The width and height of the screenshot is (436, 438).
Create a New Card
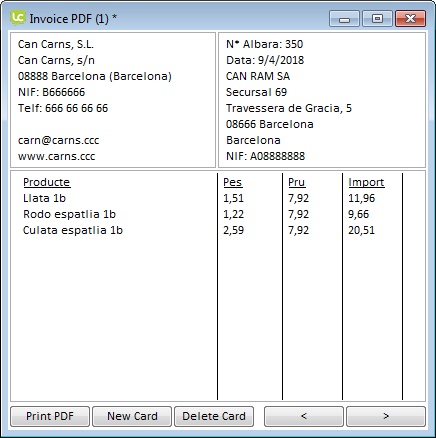pos(132,416)
